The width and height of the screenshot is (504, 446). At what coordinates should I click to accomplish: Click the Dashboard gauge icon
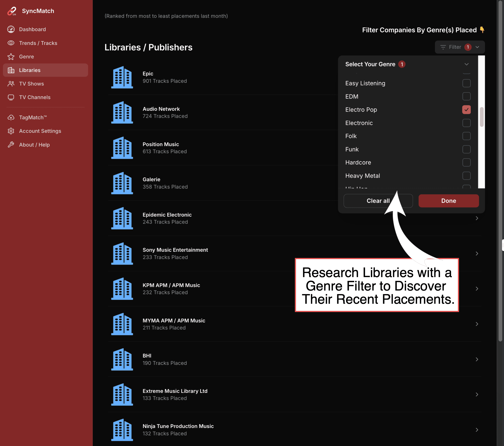click(x=11, y=29)
